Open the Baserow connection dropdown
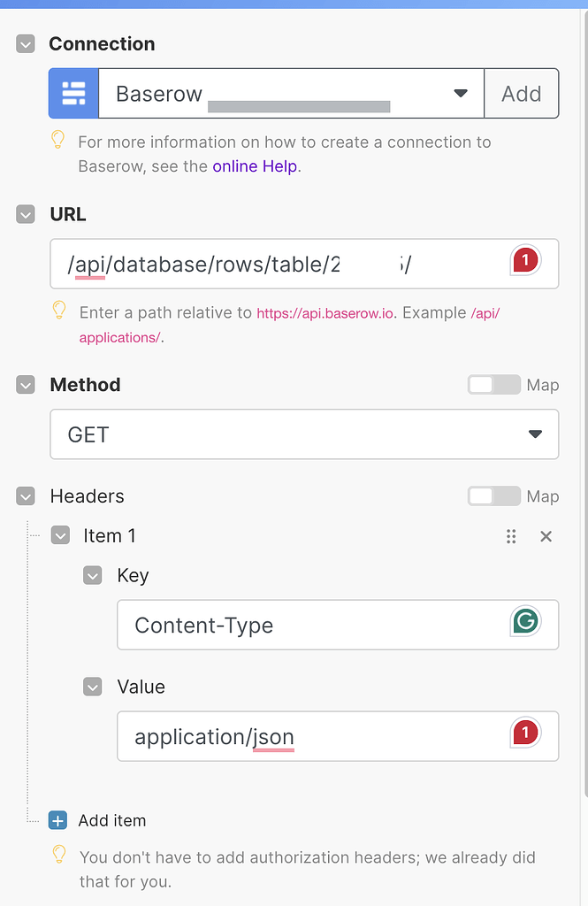The height and width of the screenshot is (906, 588). (461, 93)
